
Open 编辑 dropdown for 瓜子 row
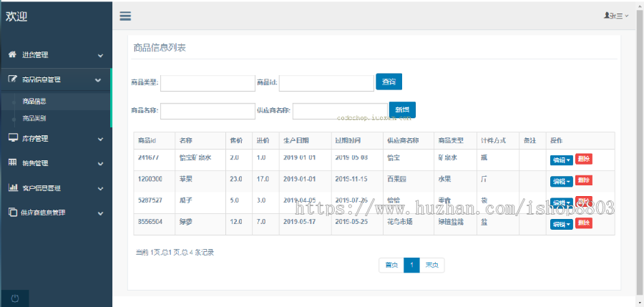pos(561,203)
